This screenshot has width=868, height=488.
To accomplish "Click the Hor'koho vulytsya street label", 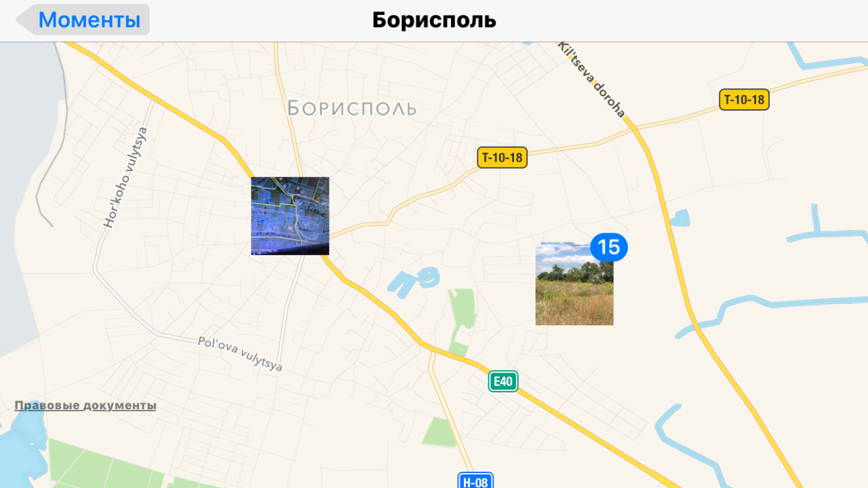I will pyautogui.click(x=125, y=177).
